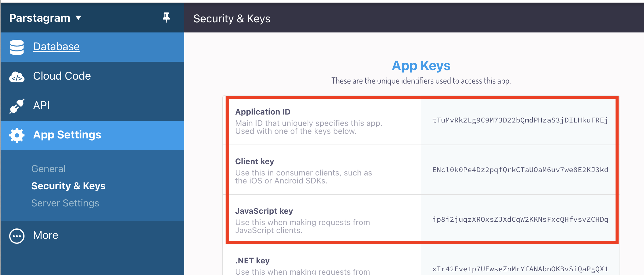Image resolution: width=644 pixels, height=275 pixels.
Task: Click the .NET key value
Action: (520, 269)
